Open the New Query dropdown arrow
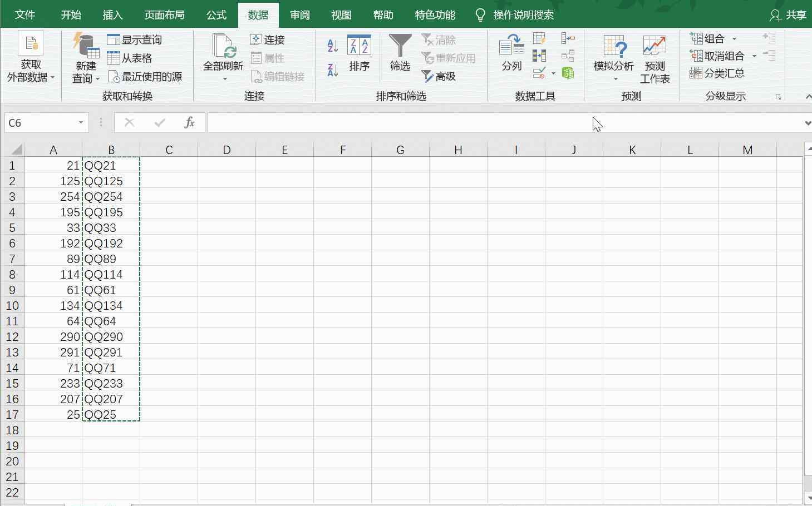Screen dimensions: 812x506 click(97, 79)
